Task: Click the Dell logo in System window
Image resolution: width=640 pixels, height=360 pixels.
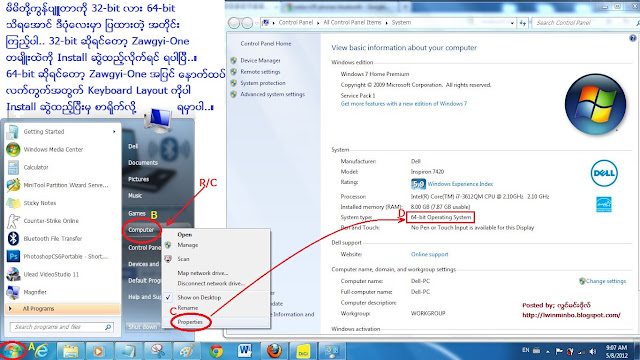Action: [604, 173]
